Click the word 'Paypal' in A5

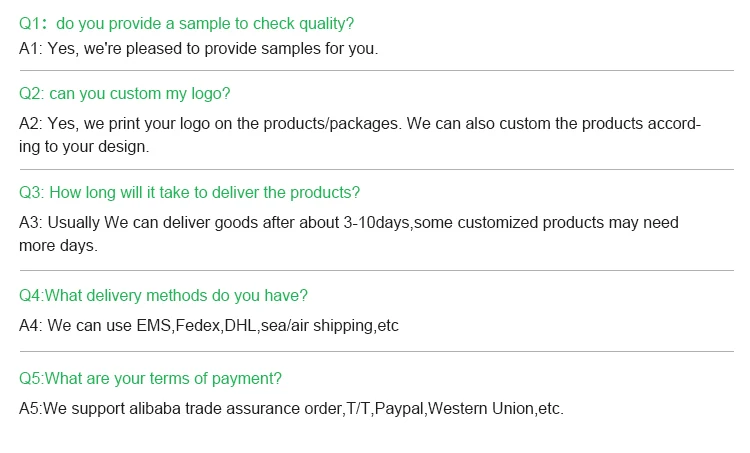[400, 409]
